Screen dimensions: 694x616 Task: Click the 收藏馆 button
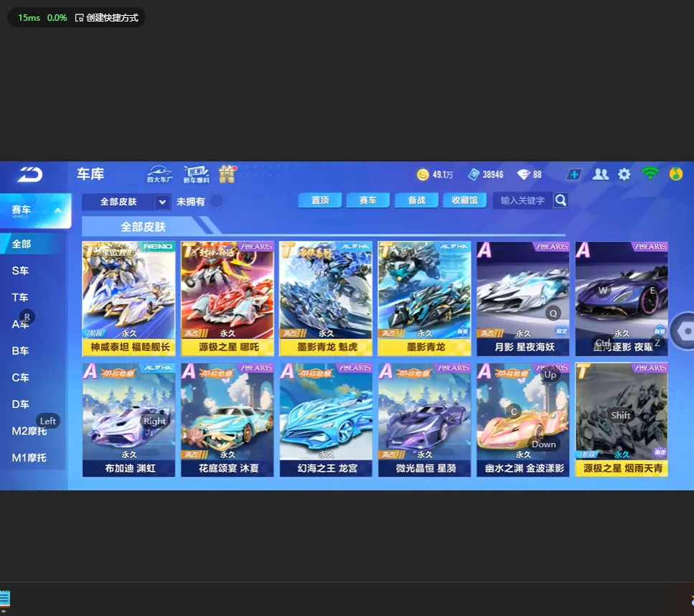point(465,200)
